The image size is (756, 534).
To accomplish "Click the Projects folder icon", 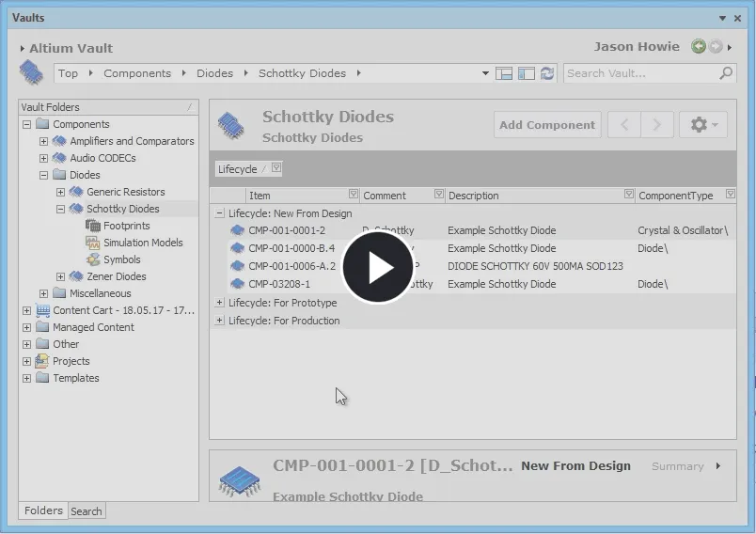I will tap(42, 361).
